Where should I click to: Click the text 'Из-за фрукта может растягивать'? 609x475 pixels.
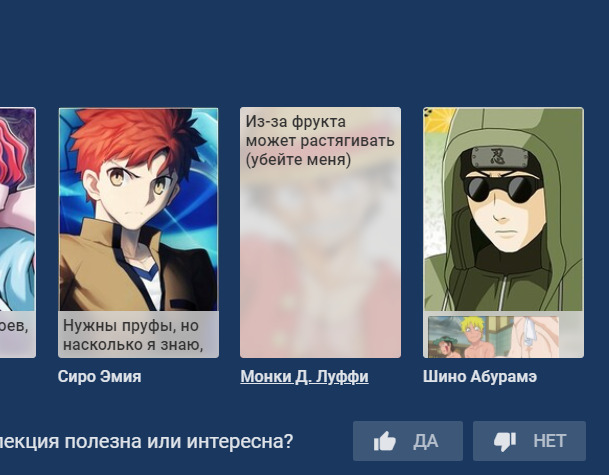pyautogui.click(x=320, y=131)
